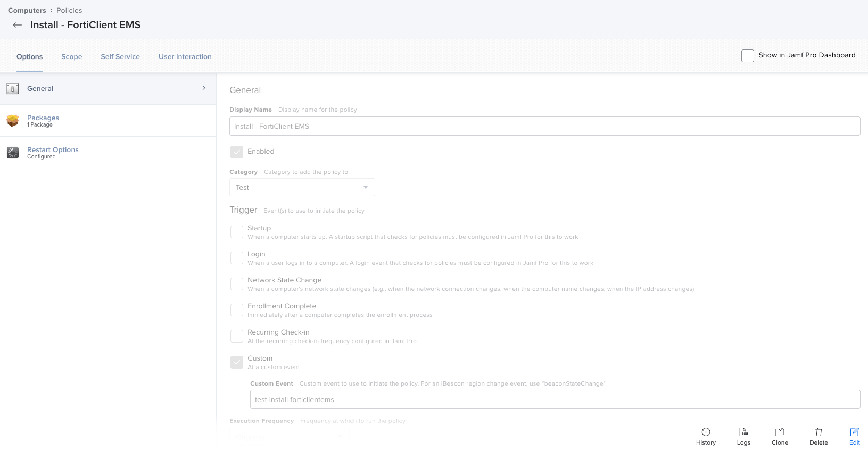
Task: Click the Execution Frequency label
Action: (x=261, y=421)
